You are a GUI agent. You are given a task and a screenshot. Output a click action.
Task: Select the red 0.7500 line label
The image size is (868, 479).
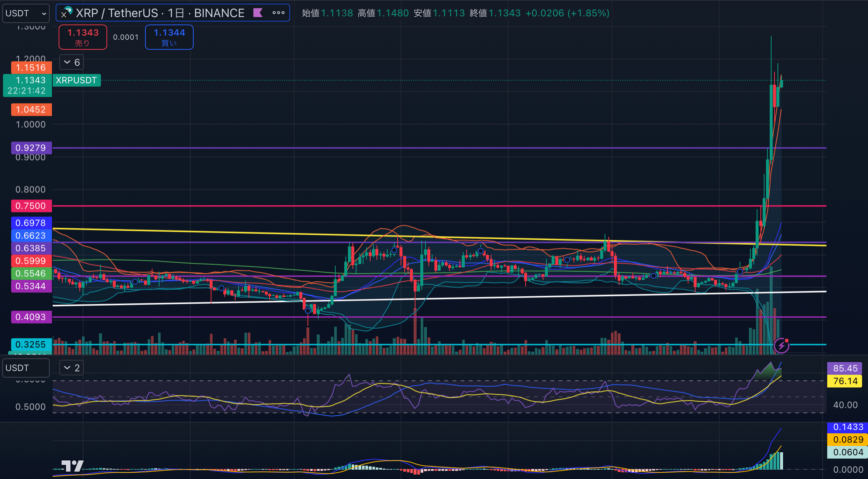(x=31, y=206)
